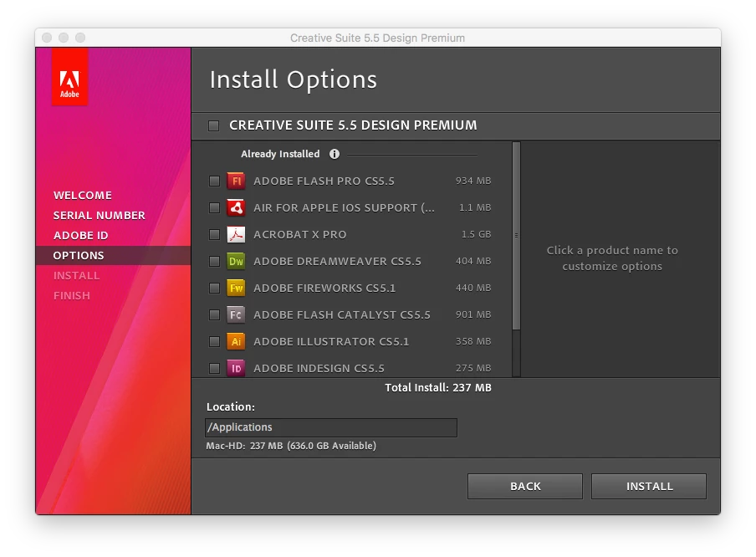
Task: Select the Finish step in sidebar
Action: tap(71, 295)
